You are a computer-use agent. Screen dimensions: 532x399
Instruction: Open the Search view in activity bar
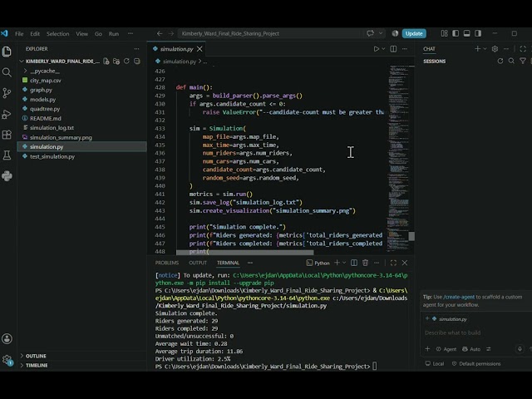(7, 72)
